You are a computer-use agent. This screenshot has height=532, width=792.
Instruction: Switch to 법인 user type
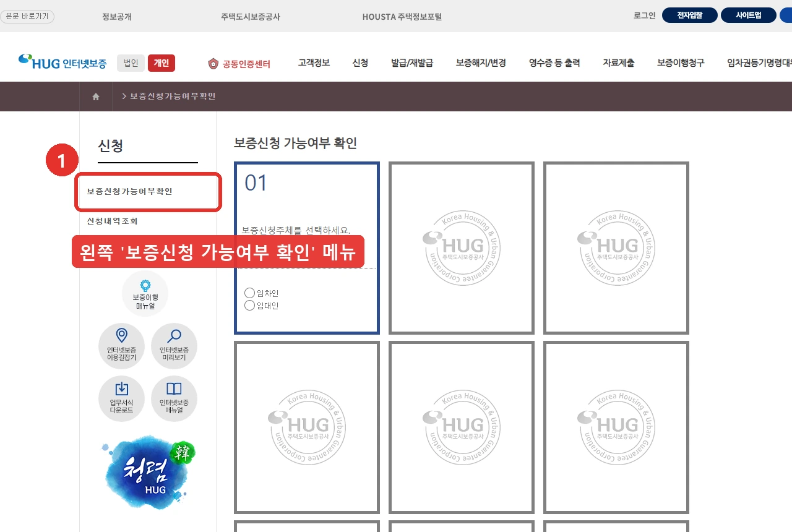[131, 62]
